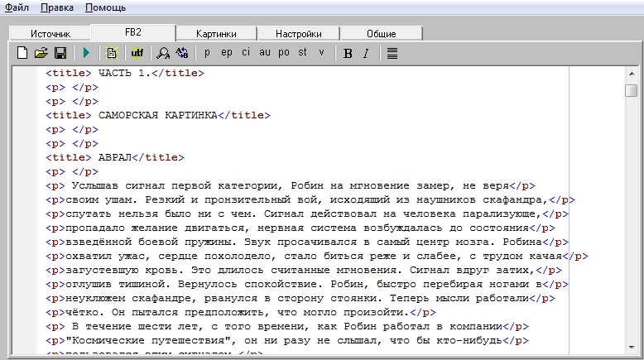This screenshot has height=360, width=644.
Task: Click the scrollbar up arrow
Action: [x=632, y=74]
